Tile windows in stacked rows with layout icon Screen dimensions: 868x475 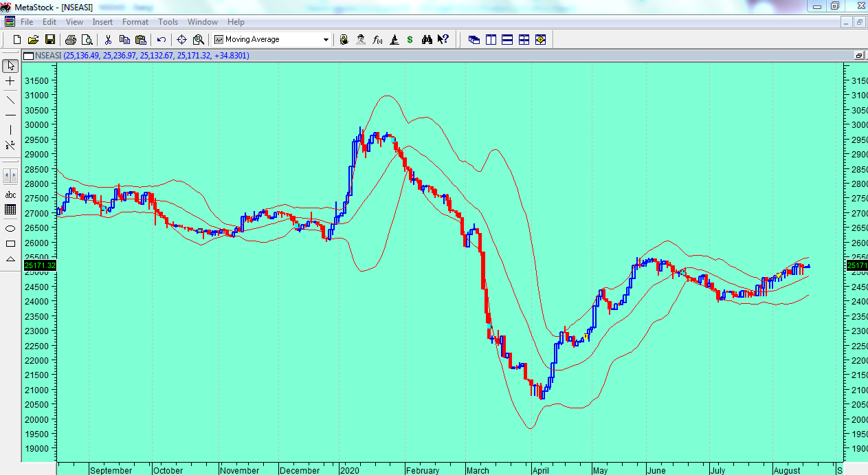coord(507,40)
